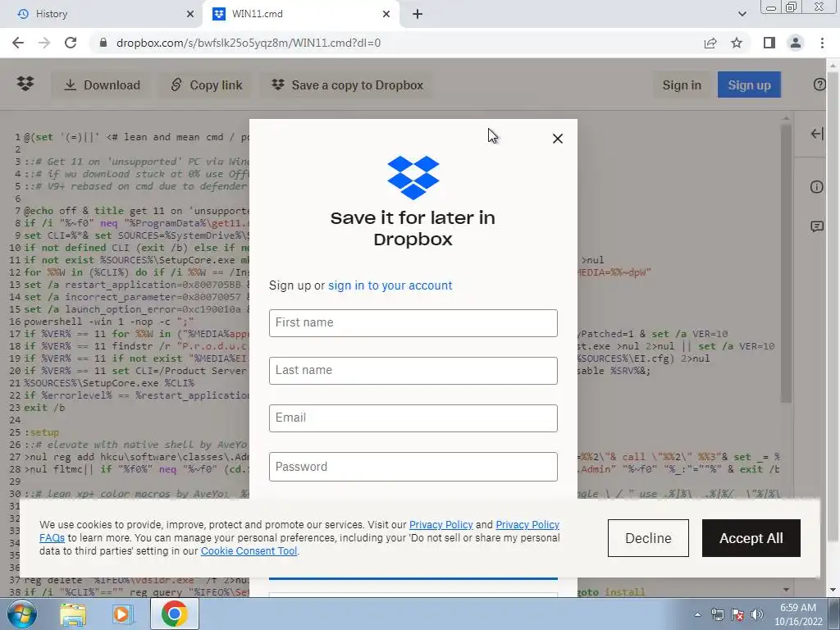The width and height of the screenshot is (840, 630).
Task: Close the WIN11.cmd tab
Action: [386, 14]
